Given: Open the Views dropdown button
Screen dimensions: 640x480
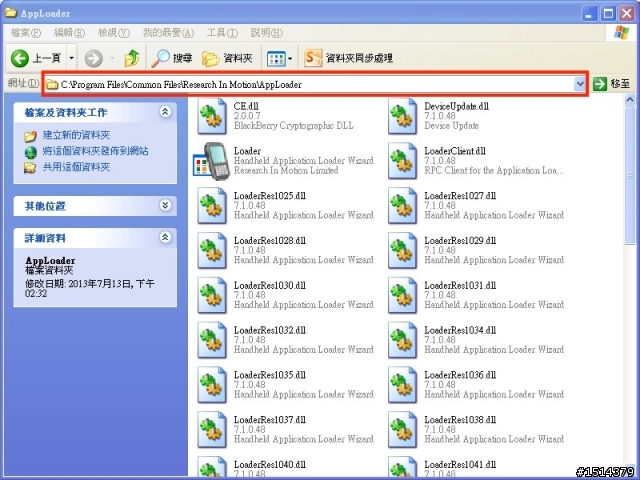Looking at the screenshot, I should 279,59.
